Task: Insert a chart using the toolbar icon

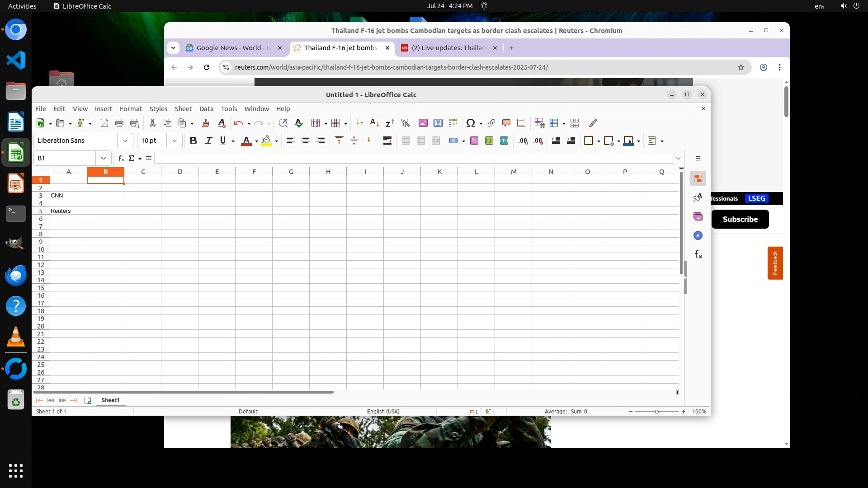Action: click(438, 123)
